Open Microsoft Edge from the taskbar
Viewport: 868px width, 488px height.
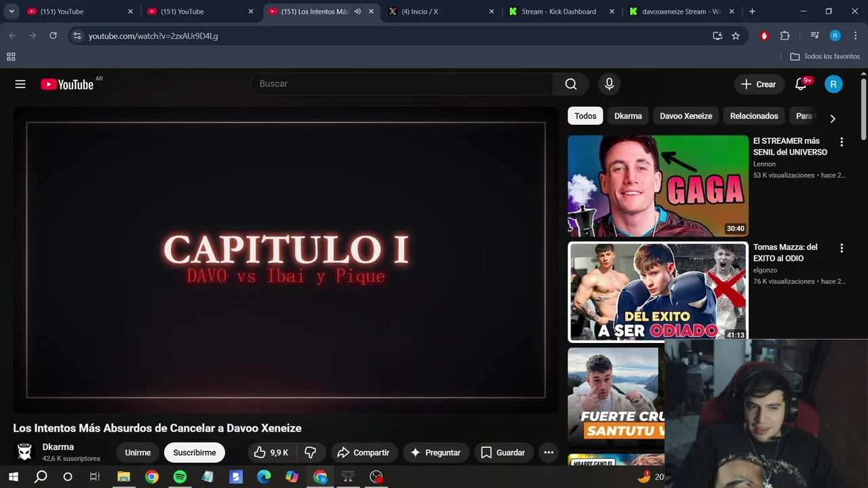(264, 476)
